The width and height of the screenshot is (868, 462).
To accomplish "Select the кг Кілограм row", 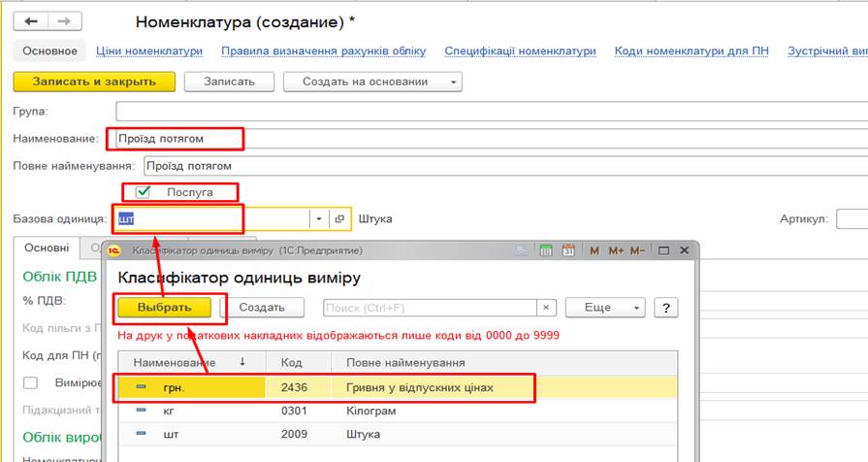I will tap(398, 411).
